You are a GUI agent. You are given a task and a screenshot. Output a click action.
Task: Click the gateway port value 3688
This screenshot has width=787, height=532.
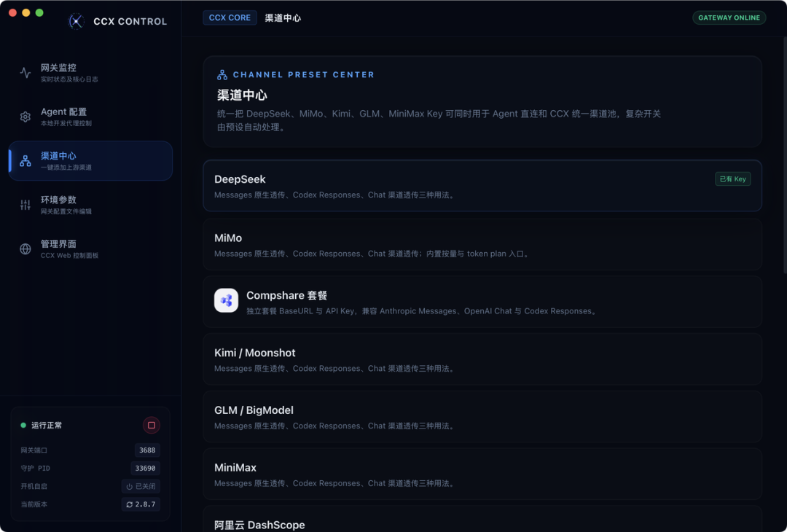147,450
